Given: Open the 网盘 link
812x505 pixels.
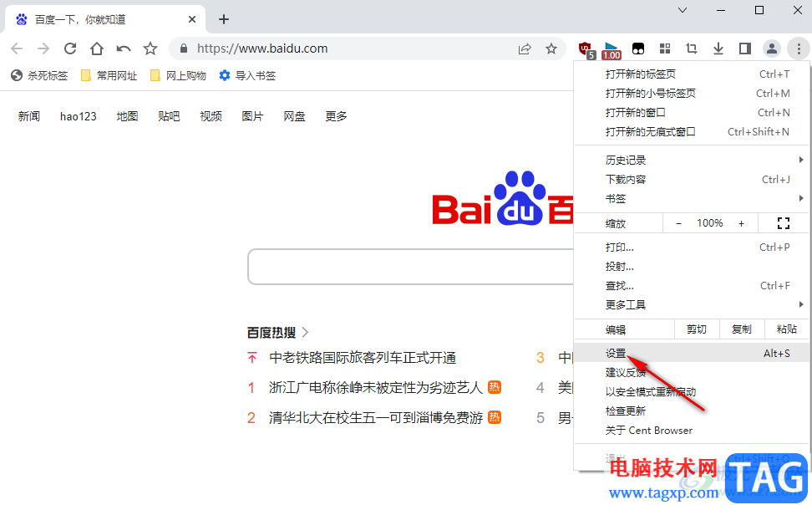Looking at the screenshot, I should point(294,116).
